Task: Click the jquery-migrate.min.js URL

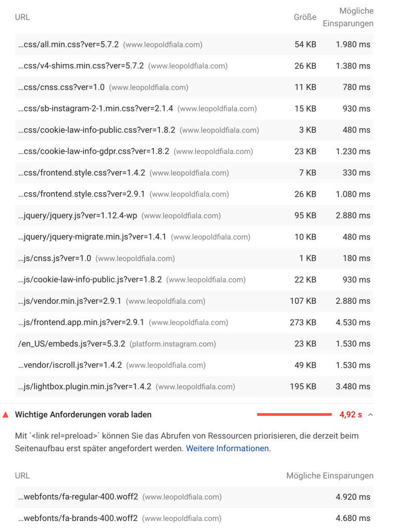Action: point(92,237)
